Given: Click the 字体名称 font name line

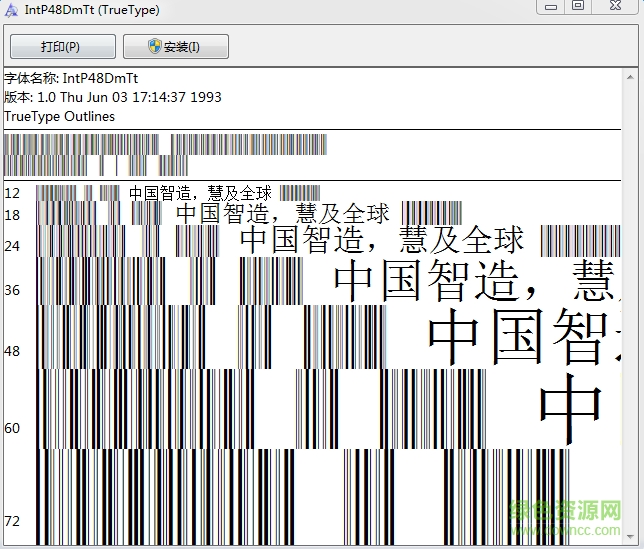Looking at the screenshot, I should click(71, 78).
